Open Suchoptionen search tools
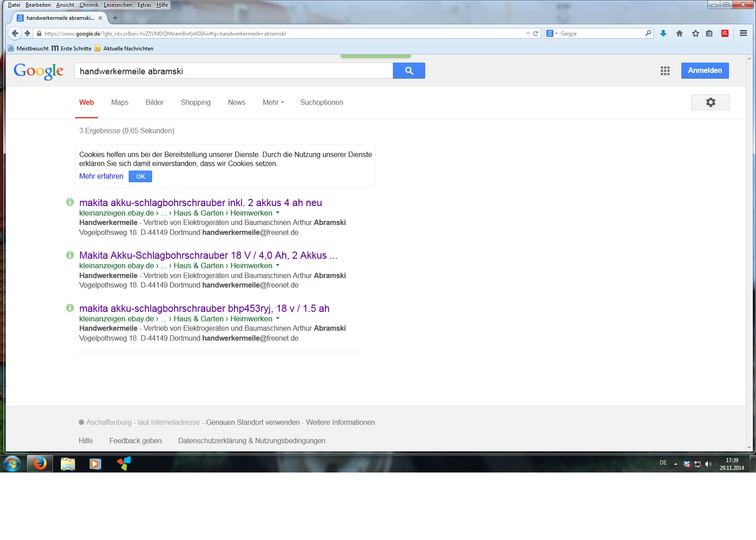Viewport: 756px width, 540px height. click(322, 102)
